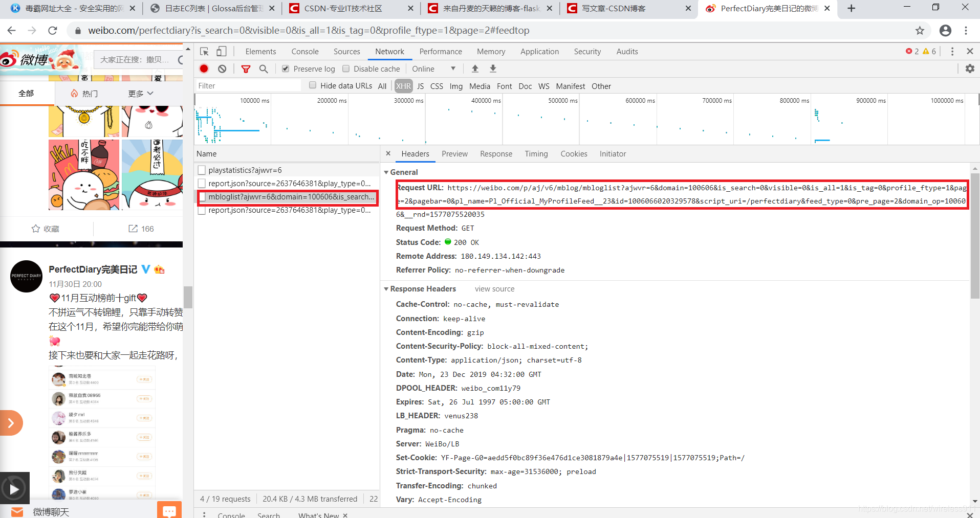Screen dimensions: 980x518
Task: Export HAR file with download arrow
Action: pyautogui.click(x=493, y=69)
